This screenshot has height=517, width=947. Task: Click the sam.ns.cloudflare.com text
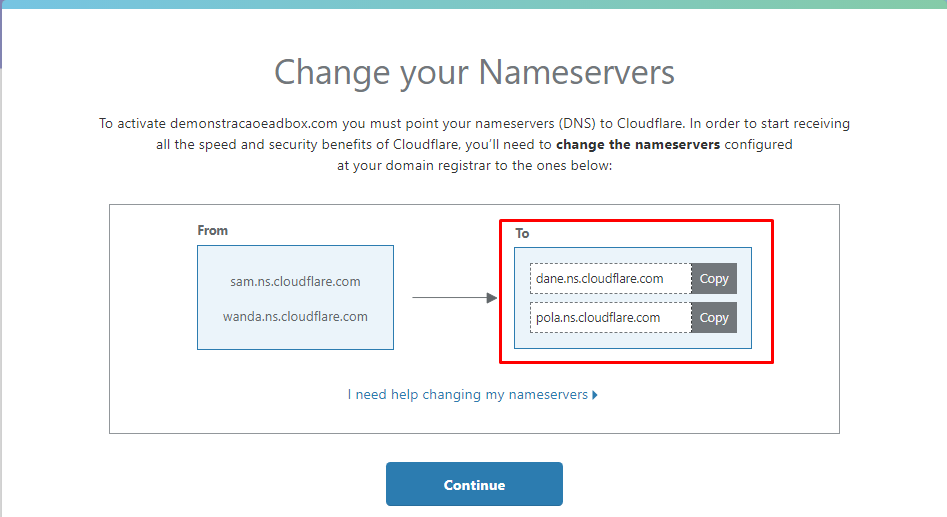coord(295,281)
